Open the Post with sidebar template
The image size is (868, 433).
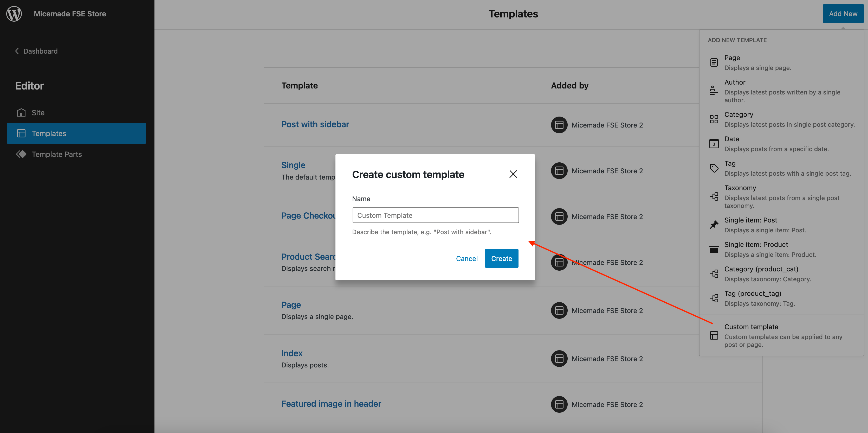click(315, 124)
